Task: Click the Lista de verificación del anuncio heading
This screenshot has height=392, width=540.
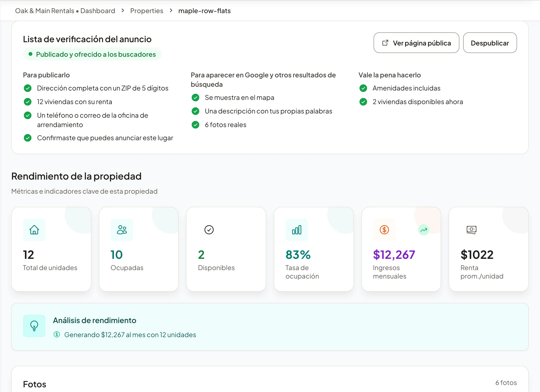Action: [x=87, y=39]
